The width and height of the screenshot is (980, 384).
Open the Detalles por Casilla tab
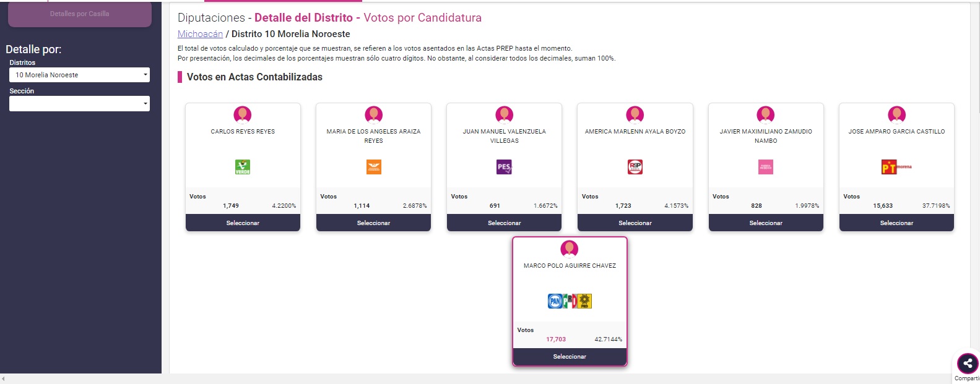80,14
